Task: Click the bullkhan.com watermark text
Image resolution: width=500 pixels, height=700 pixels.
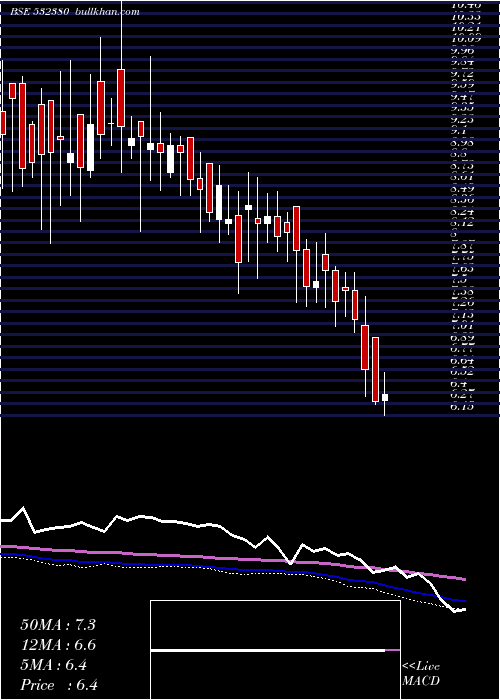Action: [106, 12]
